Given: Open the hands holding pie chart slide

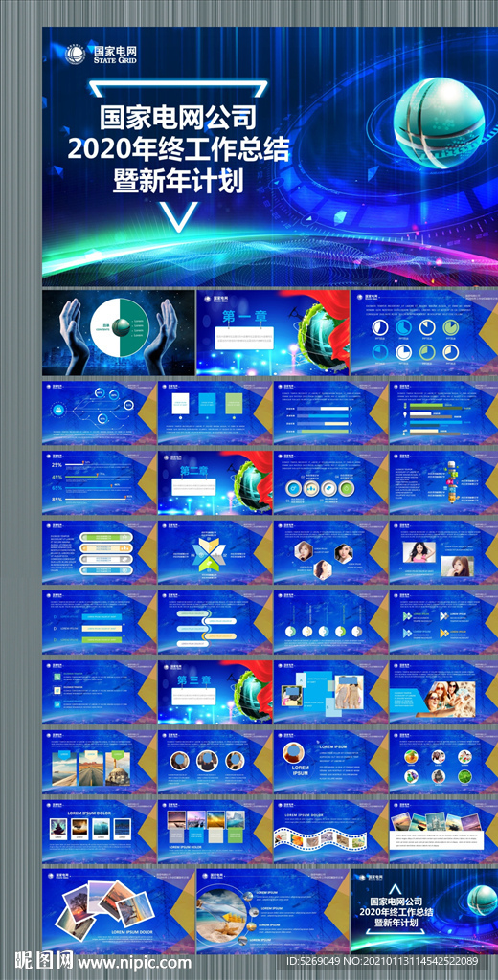Looking at the screenshot, I should coord(119,332).
